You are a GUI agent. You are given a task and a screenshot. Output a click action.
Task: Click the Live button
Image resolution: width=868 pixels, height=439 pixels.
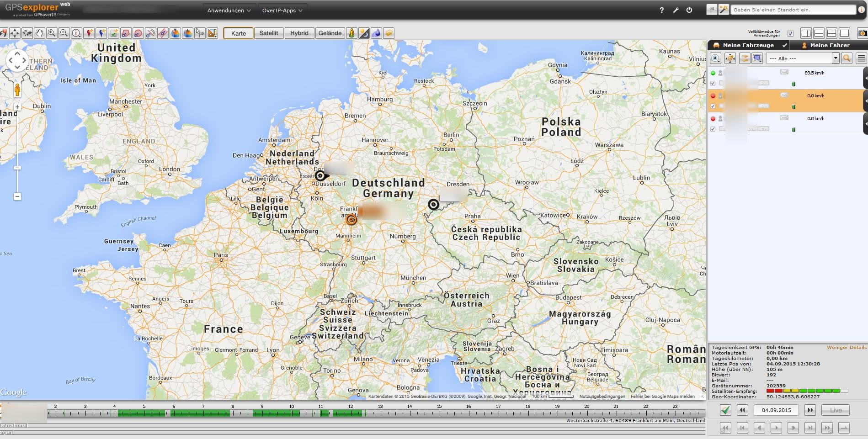(x=836, y=410)
